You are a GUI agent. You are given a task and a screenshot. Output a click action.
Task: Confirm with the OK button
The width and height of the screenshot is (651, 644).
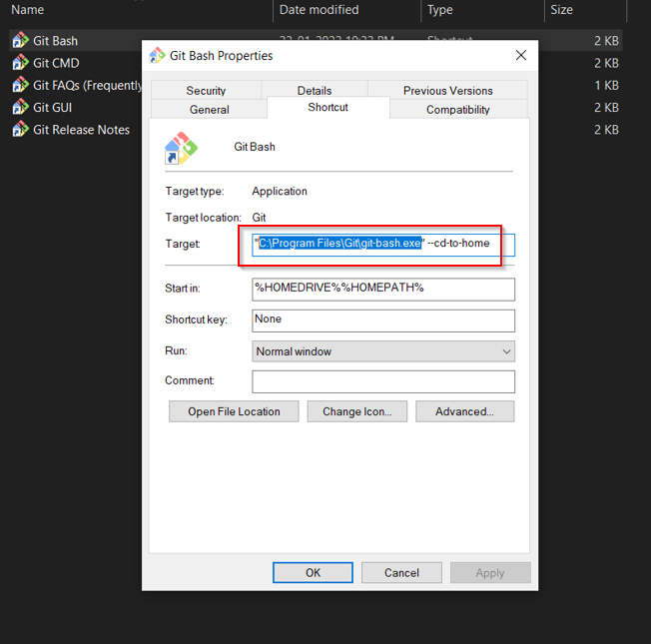point(313,572)
